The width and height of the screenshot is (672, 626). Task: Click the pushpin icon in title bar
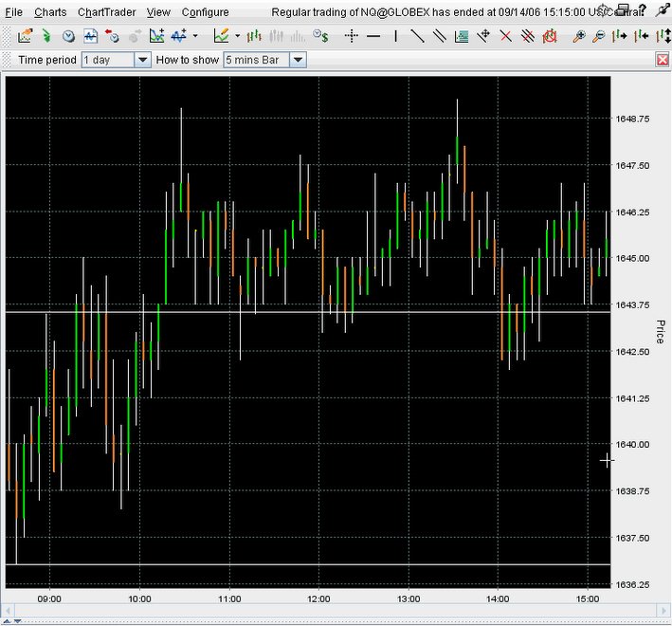pyautogui.click(x=663, y=10)
